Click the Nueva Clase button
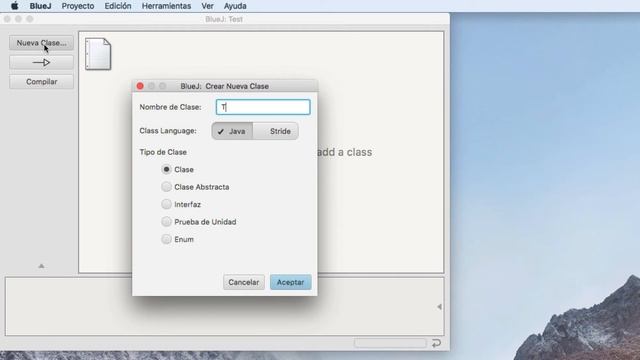 pyautogui.click(x=42, y=43)
